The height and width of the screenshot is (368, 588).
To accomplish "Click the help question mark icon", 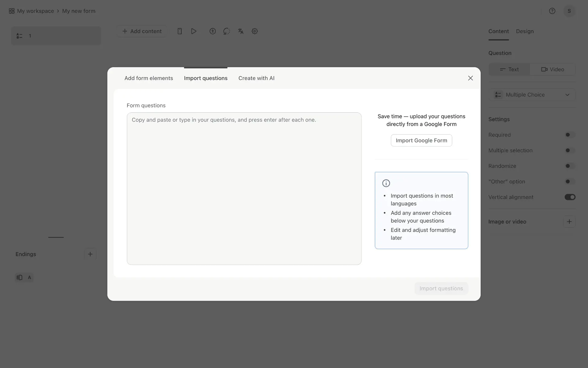I will click(x=552, y=11).
